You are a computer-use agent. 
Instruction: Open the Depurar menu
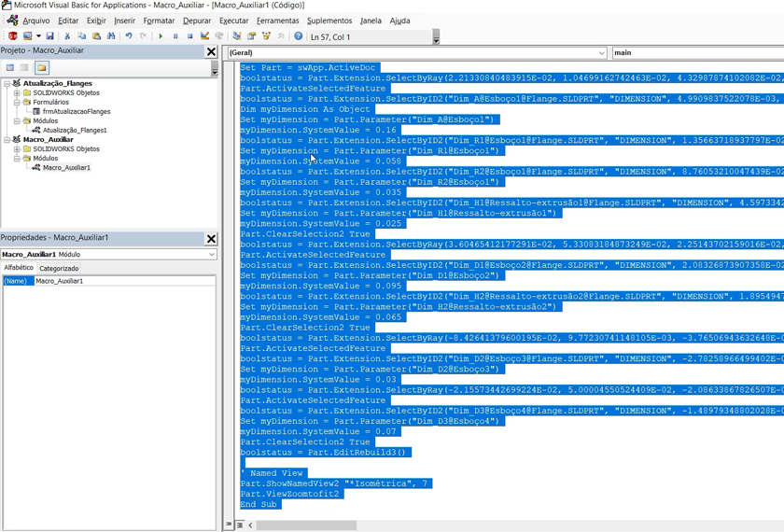tap(197, 21)
